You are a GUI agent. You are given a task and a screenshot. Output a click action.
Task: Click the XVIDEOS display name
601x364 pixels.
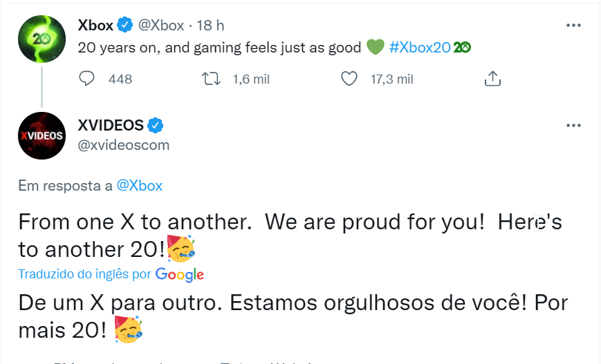click(111, 125)
